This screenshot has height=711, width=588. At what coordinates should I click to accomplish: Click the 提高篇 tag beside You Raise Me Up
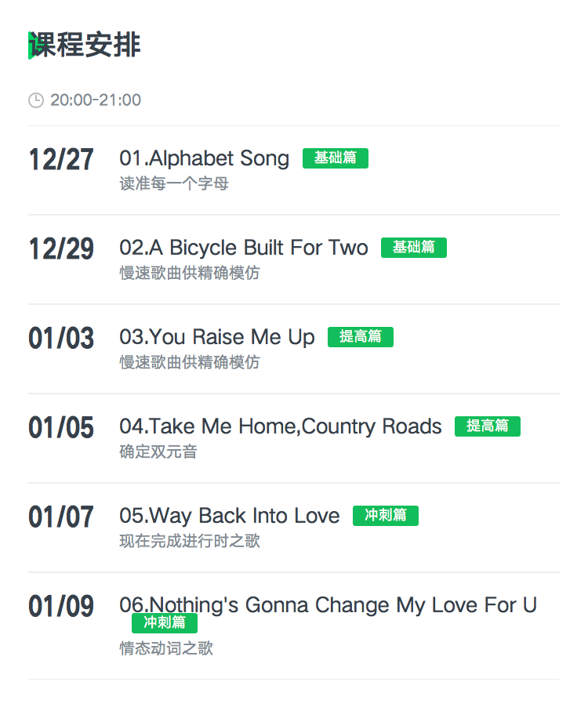point(361,337)
